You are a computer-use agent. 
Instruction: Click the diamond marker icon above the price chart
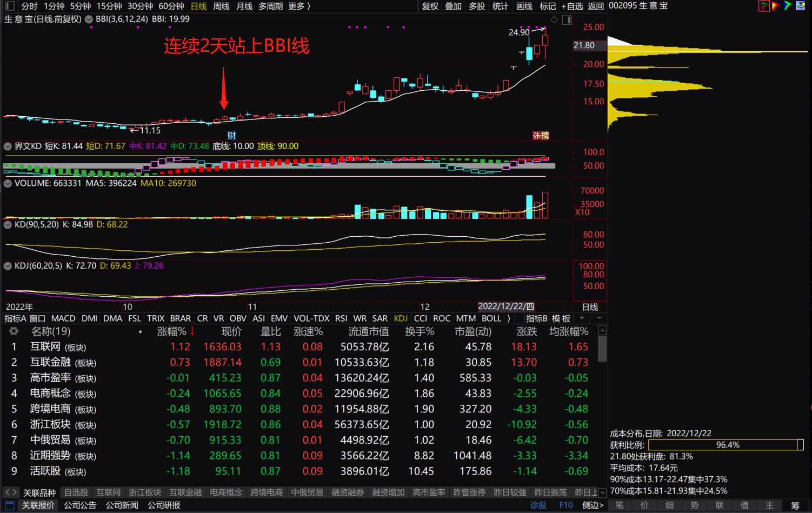554,19
